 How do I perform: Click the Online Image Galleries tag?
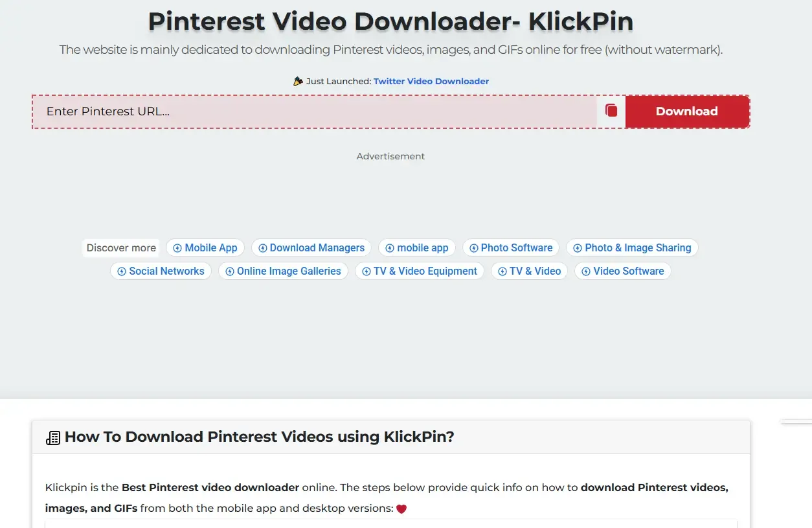[284, 271]
